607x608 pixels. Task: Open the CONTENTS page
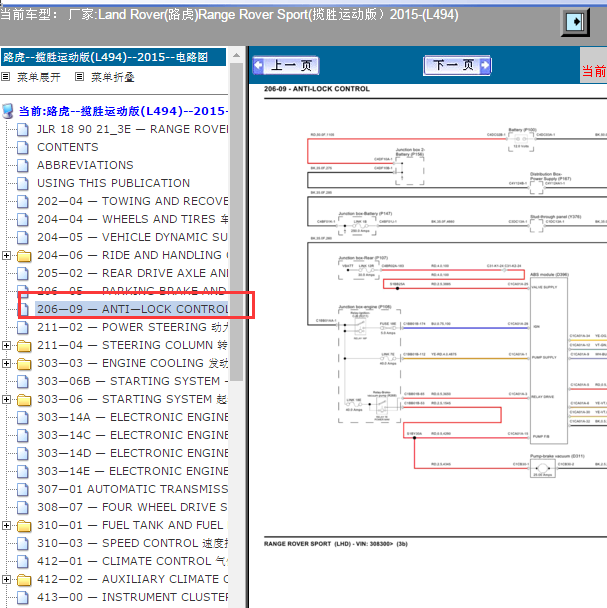point(68,147)
